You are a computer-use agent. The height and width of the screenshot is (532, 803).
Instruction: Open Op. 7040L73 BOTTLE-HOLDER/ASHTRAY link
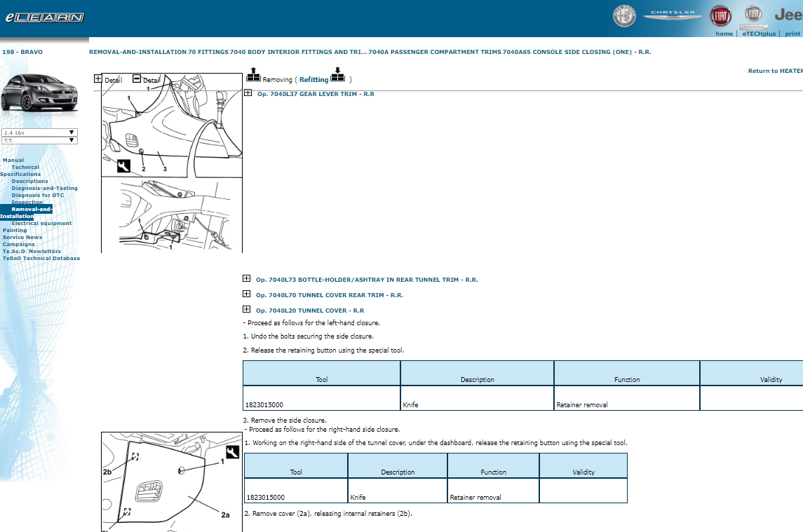click(x=367, y=280)
